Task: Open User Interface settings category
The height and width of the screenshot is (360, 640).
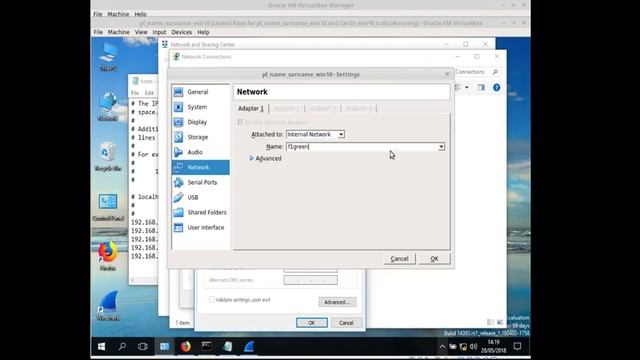Action: pyautogui.click(x=200, y=228)
